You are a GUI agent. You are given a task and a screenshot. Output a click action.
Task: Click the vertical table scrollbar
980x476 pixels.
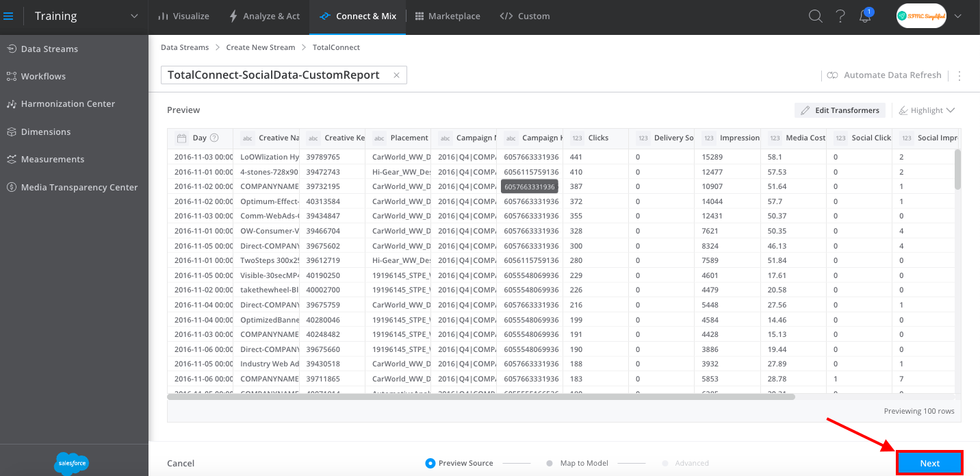tap(957, 169)
